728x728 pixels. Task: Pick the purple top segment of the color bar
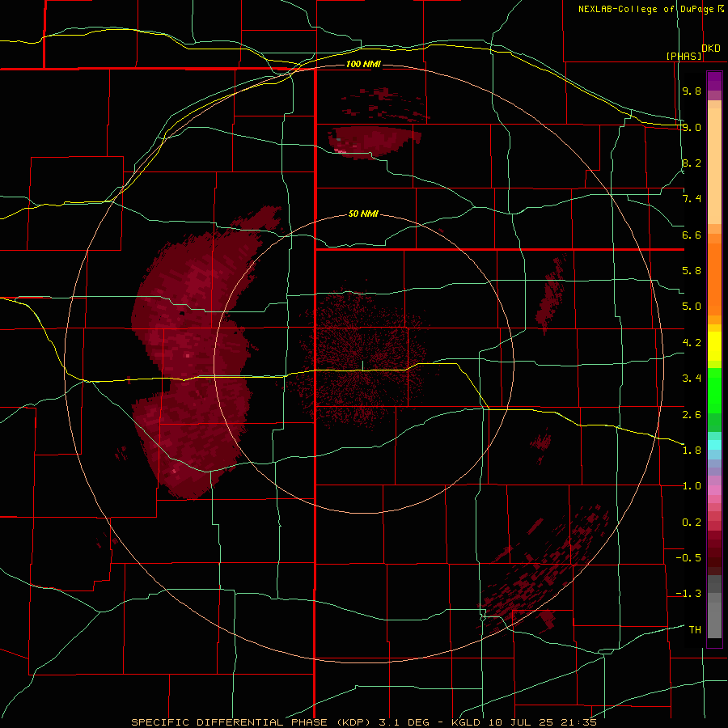(714, 81)
